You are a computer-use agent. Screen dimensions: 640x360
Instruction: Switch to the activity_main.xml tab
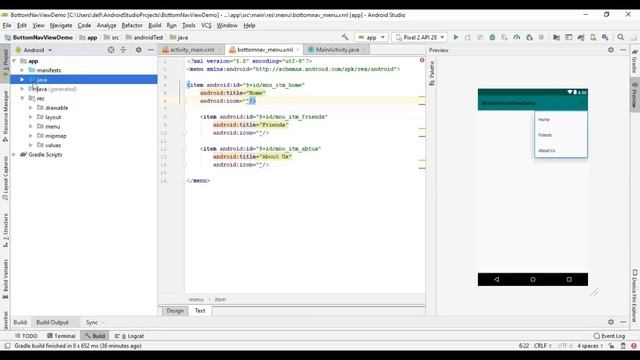pos(192,50)
